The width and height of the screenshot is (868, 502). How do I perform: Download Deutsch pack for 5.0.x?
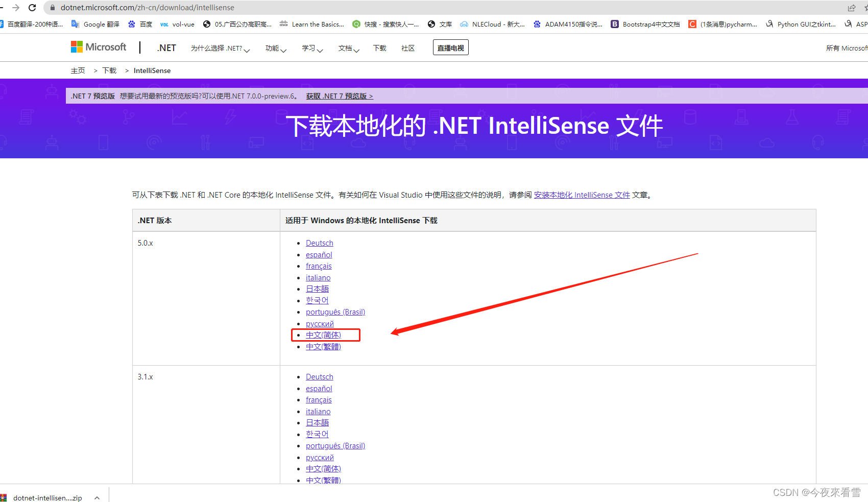(x=320, y=243)
